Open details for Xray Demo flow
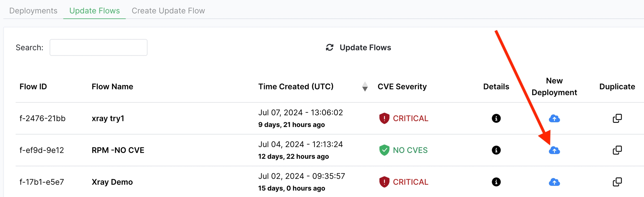The image size is (644, 197). pyautogui.click(x=496, y=182)
